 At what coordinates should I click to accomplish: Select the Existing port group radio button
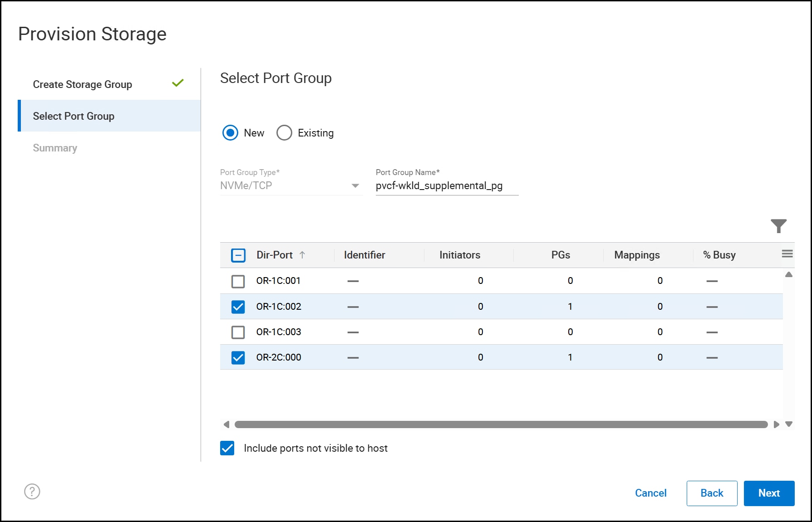(284, 133)
